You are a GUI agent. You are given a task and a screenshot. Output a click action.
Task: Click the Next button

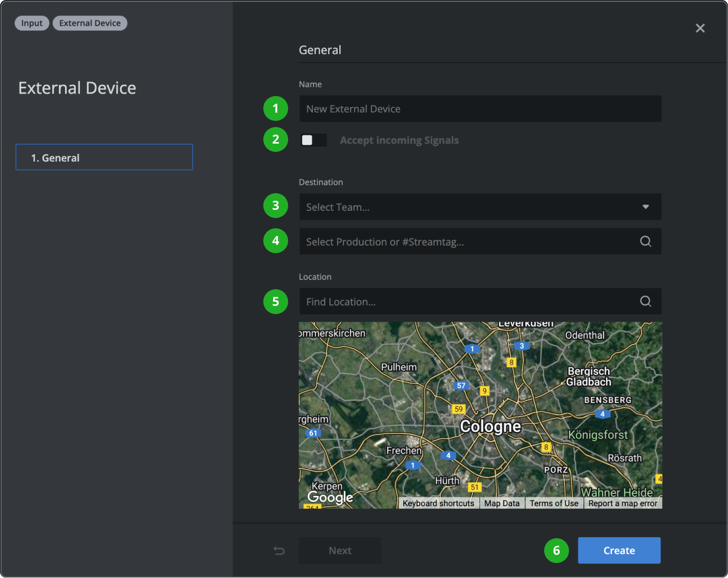tap(340, 551)
